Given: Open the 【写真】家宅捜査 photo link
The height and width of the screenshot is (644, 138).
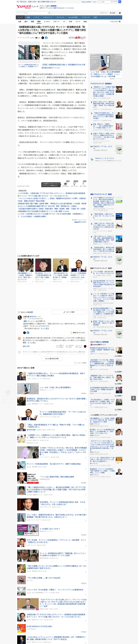Looking at the screenshot, I should tap(64, 66).
